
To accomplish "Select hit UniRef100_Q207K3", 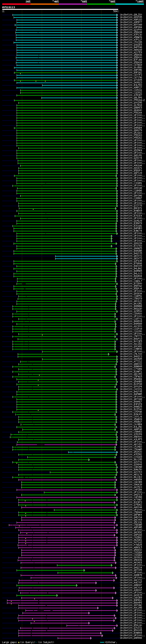I will [x=131, y=472].
